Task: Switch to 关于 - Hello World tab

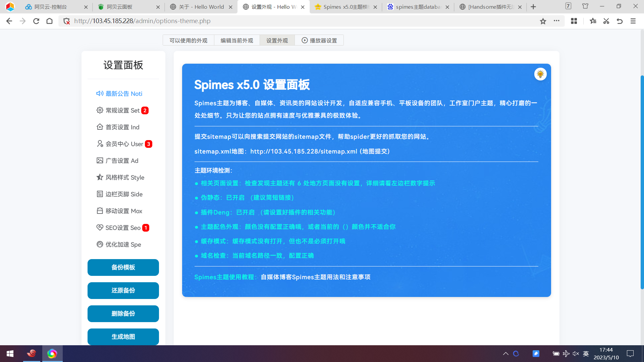Action: point(201,7)
